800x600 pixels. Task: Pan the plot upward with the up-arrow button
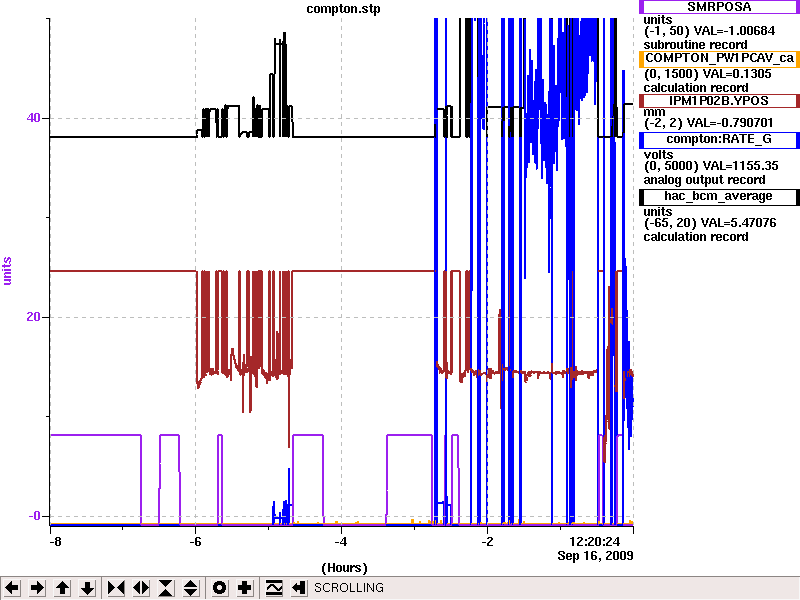click(63, 588)
